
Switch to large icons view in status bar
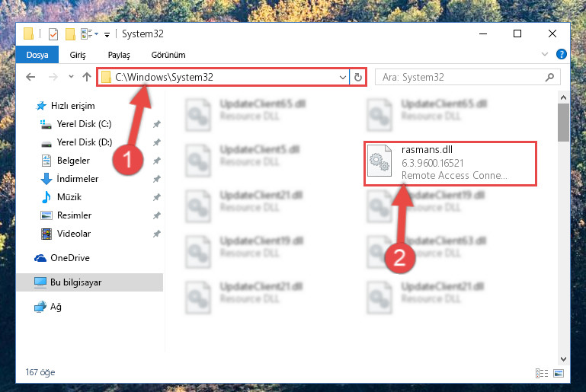click(559, 373)
